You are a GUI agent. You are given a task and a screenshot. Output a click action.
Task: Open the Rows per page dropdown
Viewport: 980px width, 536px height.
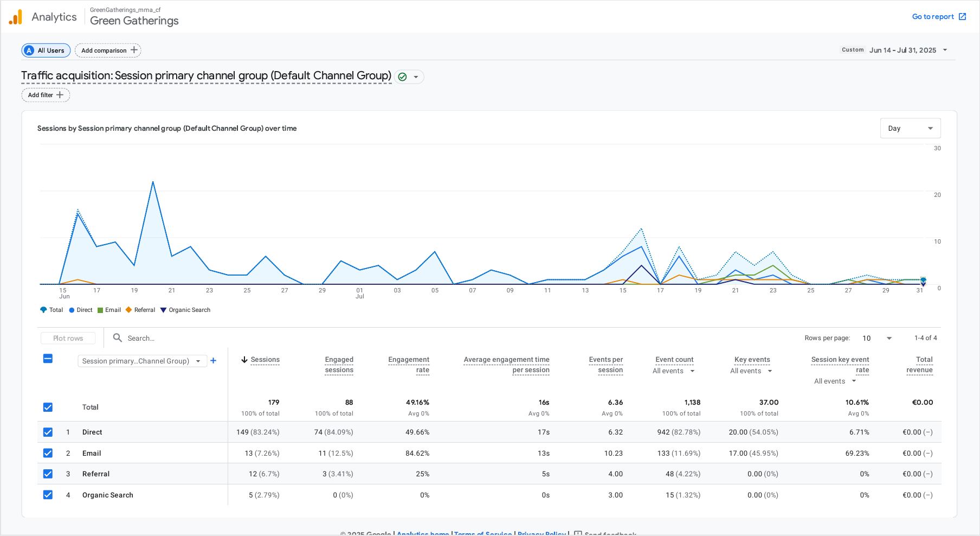[x=877, y=338]
